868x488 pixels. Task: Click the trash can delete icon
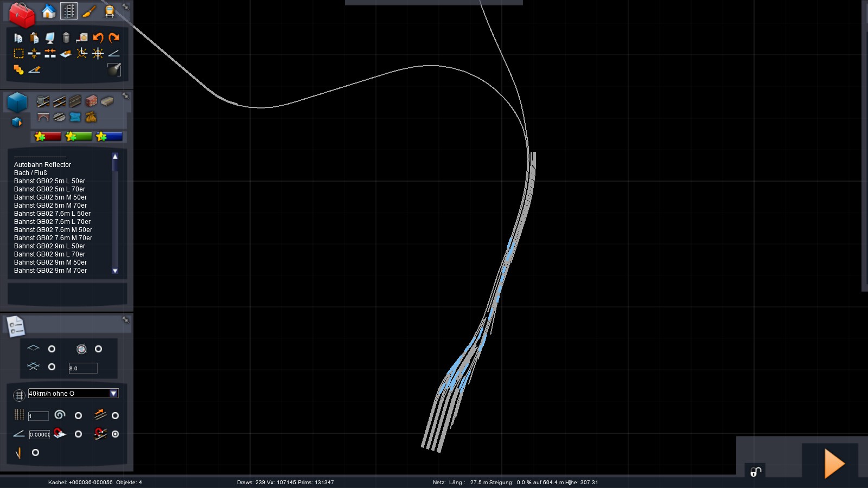[x=66, y=37]
